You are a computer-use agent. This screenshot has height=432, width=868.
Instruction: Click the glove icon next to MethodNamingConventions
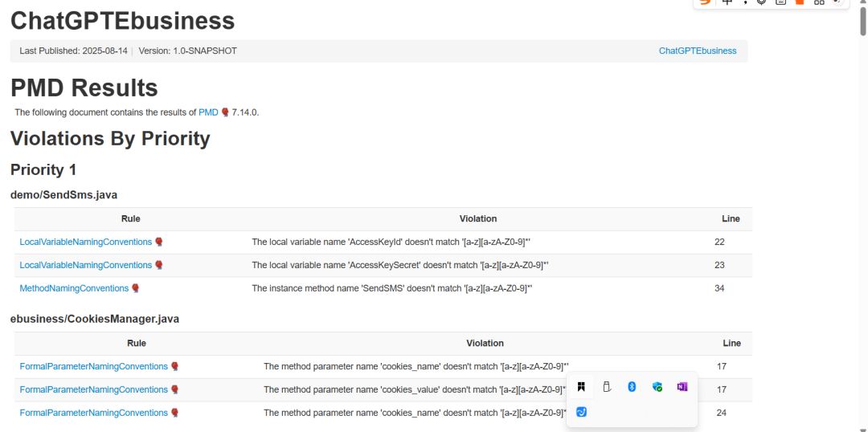(136, 288)
